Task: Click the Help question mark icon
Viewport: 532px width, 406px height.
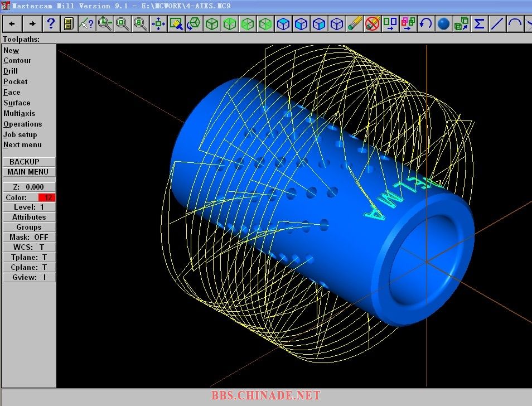Action: click(x=51, y=23)
